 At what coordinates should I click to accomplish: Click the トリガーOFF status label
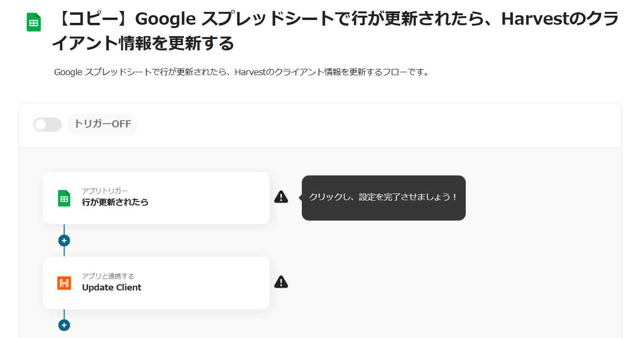pyautogui.click(x=103, y=125)
